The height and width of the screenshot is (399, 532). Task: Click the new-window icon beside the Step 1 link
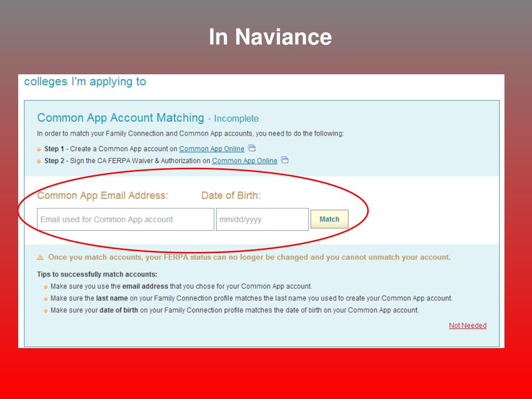point(252,148)
